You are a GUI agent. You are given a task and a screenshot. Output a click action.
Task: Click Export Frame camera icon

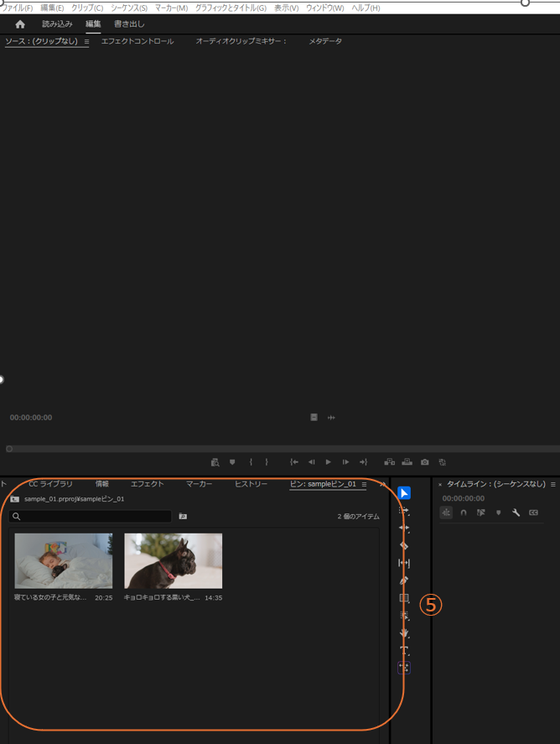click(425, 462)
